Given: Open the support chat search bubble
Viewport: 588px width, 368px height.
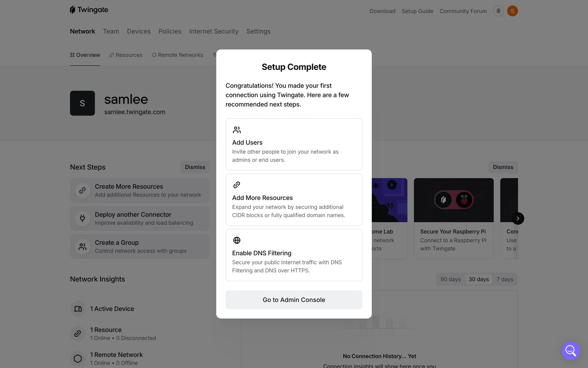Looking at the screenshot, I should point(571,351).
